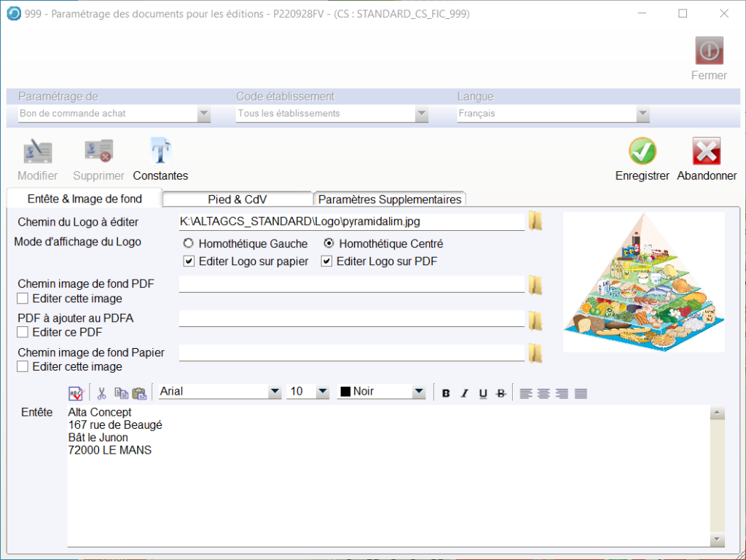Click the spell check icon in editor toolbar

tap(76, 393)
